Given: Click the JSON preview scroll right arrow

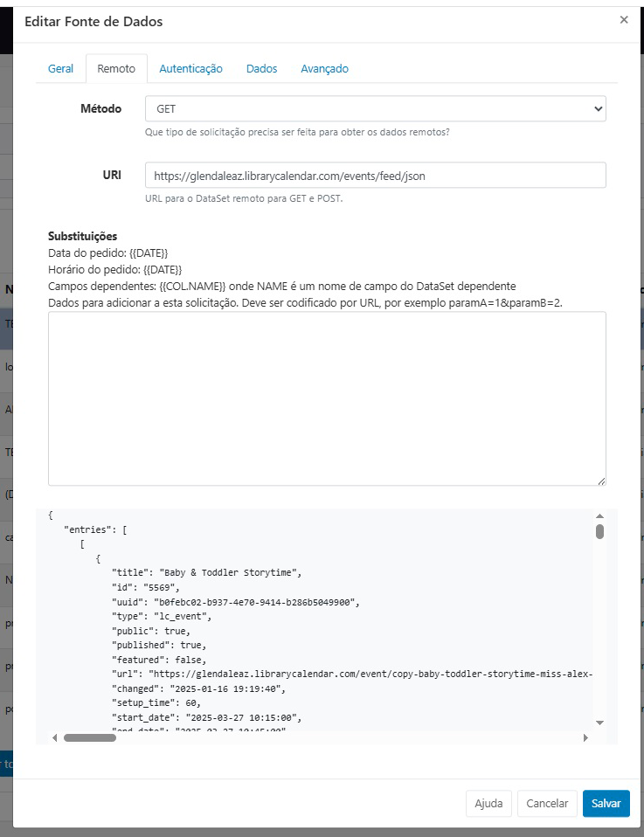Looking at the screenshot, I should point(585,737).
